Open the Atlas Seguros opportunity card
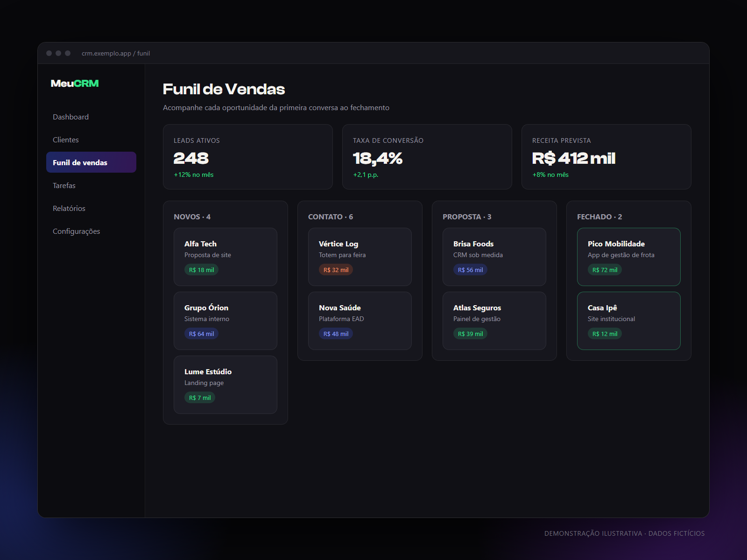Image resolution: width=747 pixels, height=560 pixels. [494, 321]
